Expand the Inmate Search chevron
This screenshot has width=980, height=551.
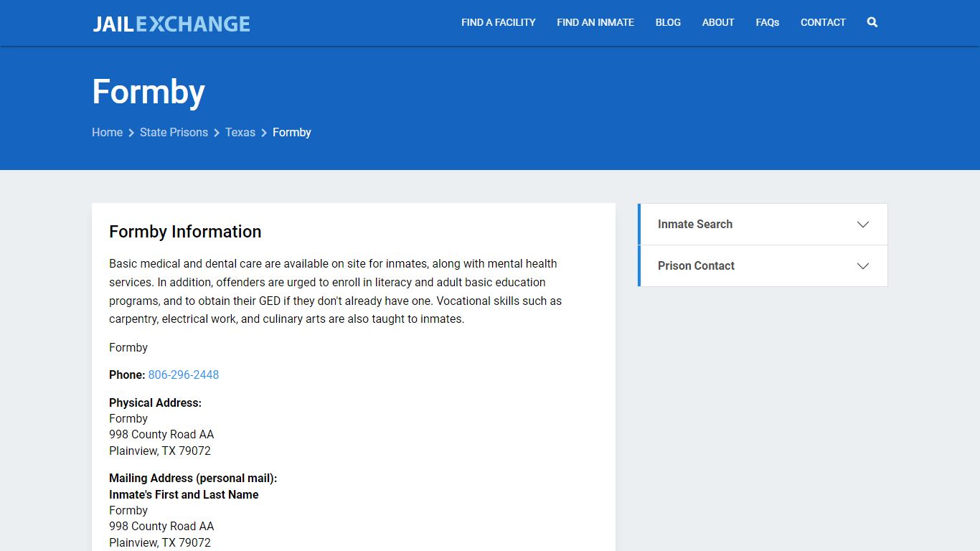863,225
